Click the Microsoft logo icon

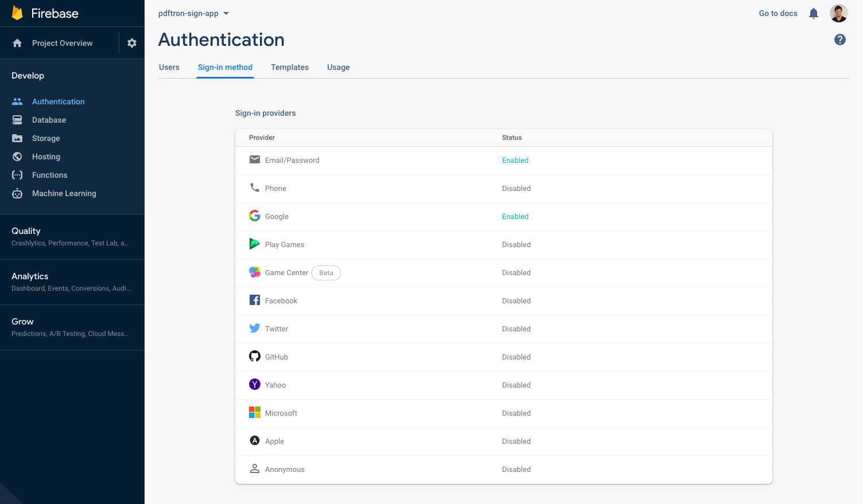255,412
